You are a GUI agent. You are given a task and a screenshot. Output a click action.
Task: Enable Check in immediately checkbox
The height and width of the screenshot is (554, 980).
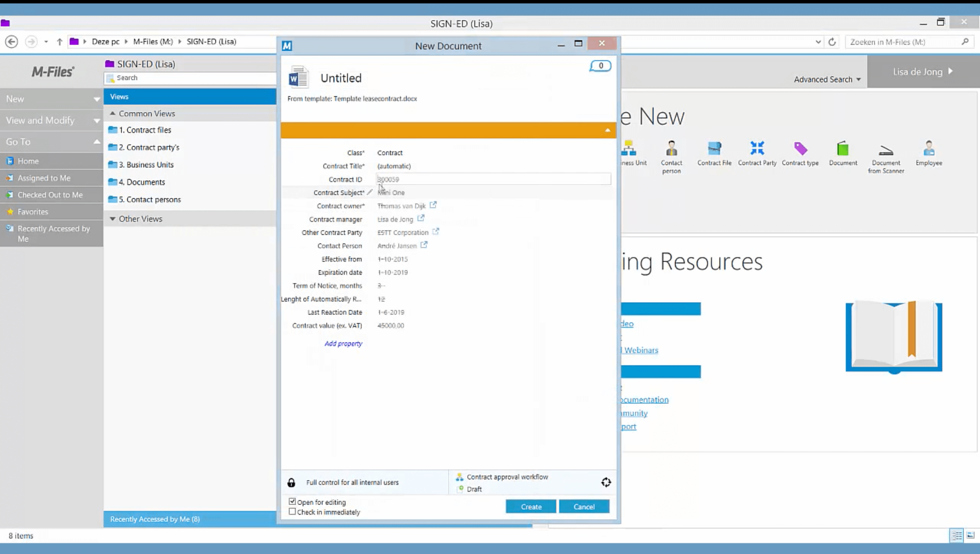coord(292,511)
